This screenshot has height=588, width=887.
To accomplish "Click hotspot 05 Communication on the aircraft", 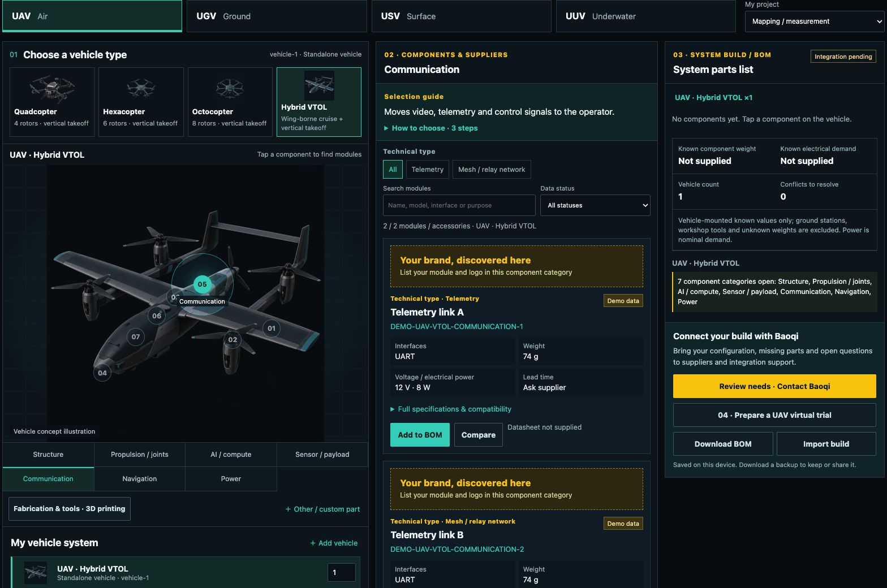I will point(202,284).
